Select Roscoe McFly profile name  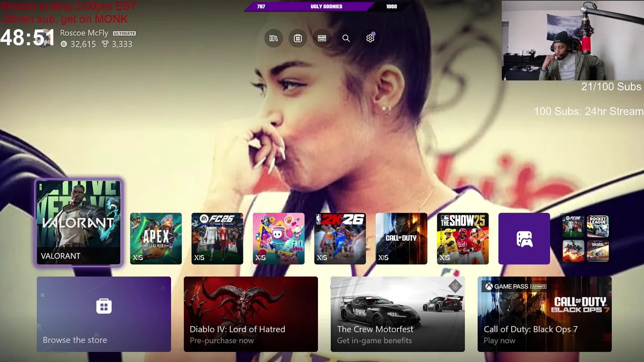[x=84, y=33]
